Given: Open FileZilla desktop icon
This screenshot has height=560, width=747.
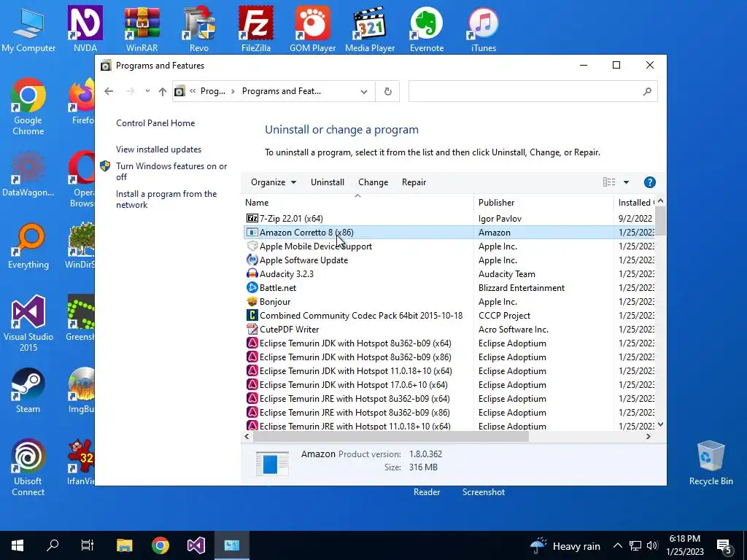Looking at the screenshot, I should point(256,28).
